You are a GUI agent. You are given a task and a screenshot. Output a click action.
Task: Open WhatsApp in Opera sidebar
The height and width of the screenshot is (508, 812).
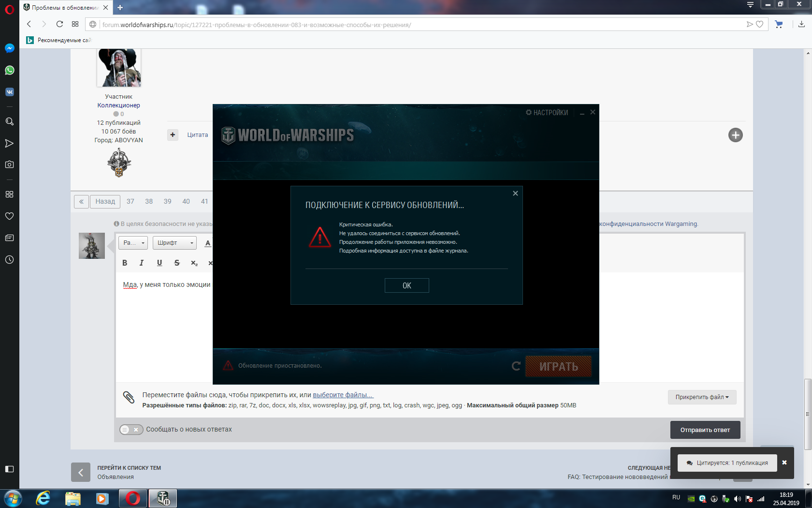(9, 70)
